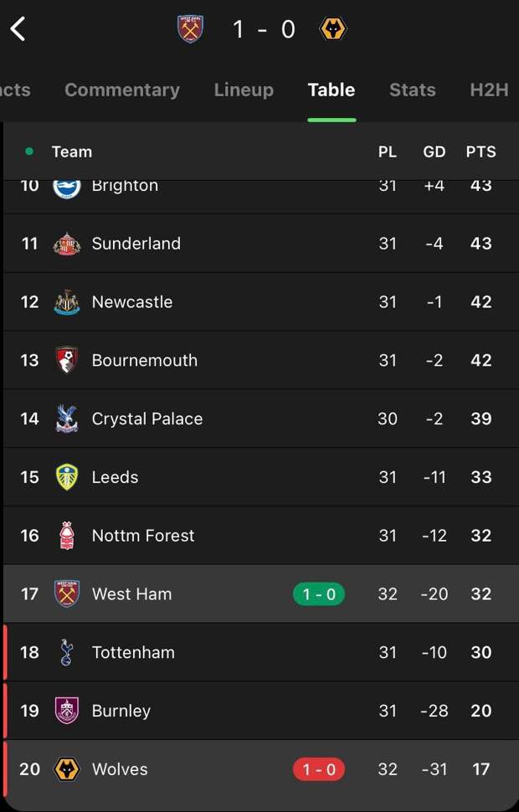Tap the Newcastle club badge
Image resolution: width=519 pixels, height=812 pixels.
coord(67,302)
